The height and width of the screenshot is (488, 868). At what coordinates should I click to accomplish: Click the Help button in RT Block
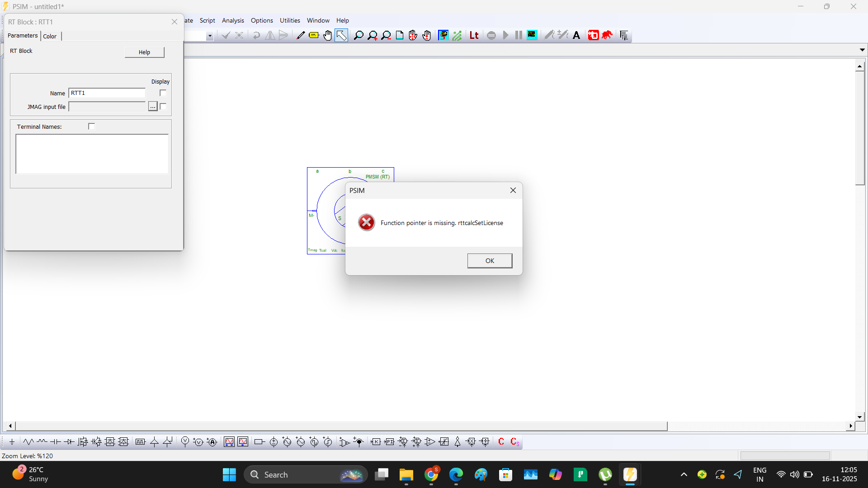tap(144, 52)
